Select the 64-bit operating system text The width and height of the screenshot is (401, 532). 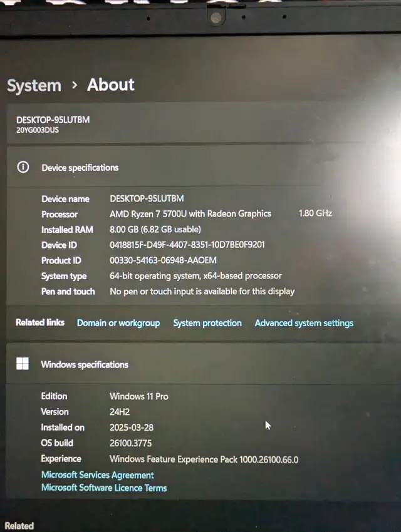[195, 276]
